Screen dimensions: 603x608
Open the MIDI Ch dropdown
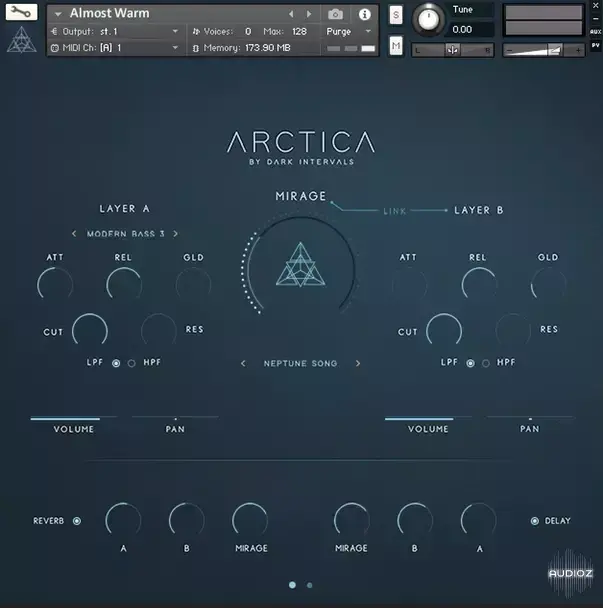click(x=115, y=48)
